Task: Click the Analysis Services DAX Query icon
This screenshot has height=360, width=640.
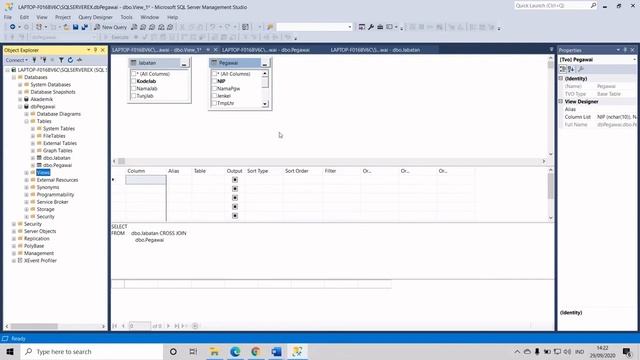Action: coord(170,27)
